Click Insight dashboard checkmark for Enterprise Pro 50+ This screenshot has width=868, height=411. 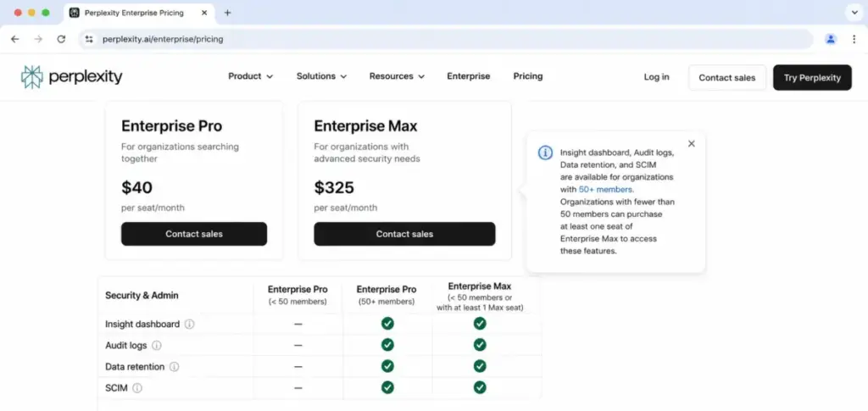387,324
